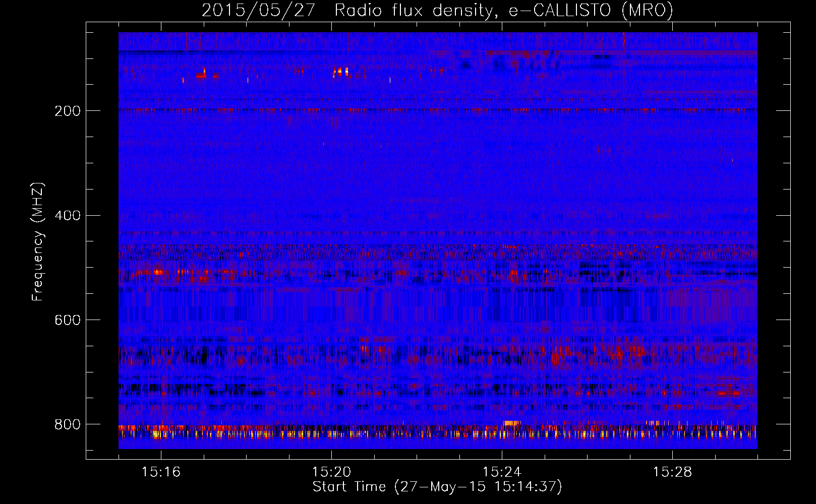Click the 400 frequency tick label
816x504 pixels.
68,216
